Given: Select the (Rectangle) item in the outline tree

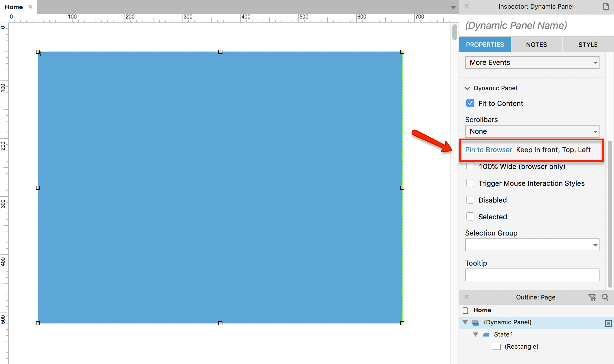Looking at the screenshot, I should click(521, 346).
